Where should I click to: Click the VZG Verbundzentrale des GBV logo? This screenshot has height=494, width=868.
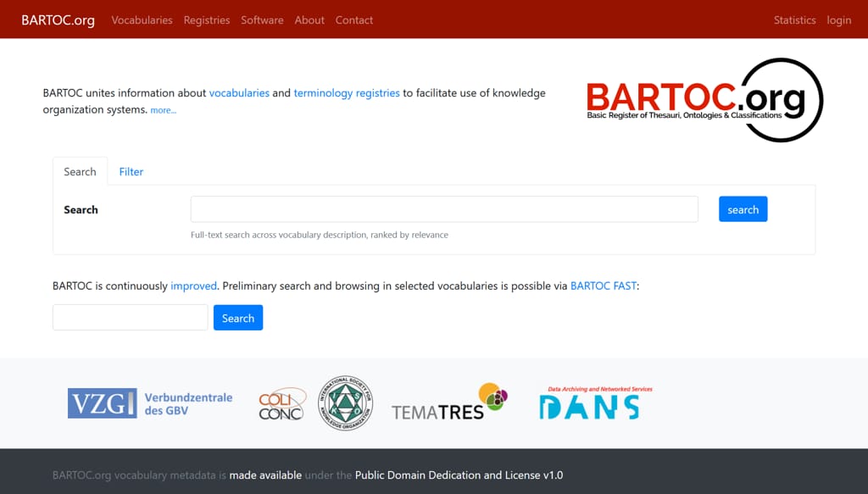[x=150, y=403]
